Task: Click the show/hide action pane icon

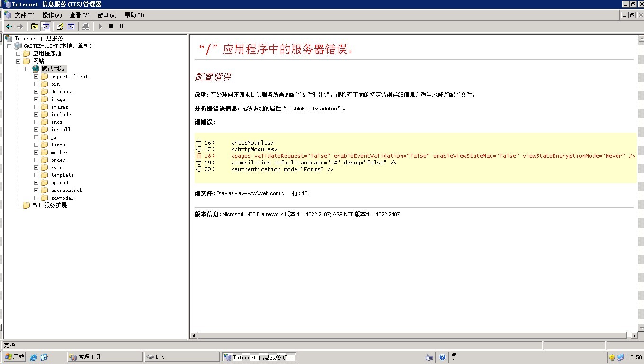Action: pos(71,27)
